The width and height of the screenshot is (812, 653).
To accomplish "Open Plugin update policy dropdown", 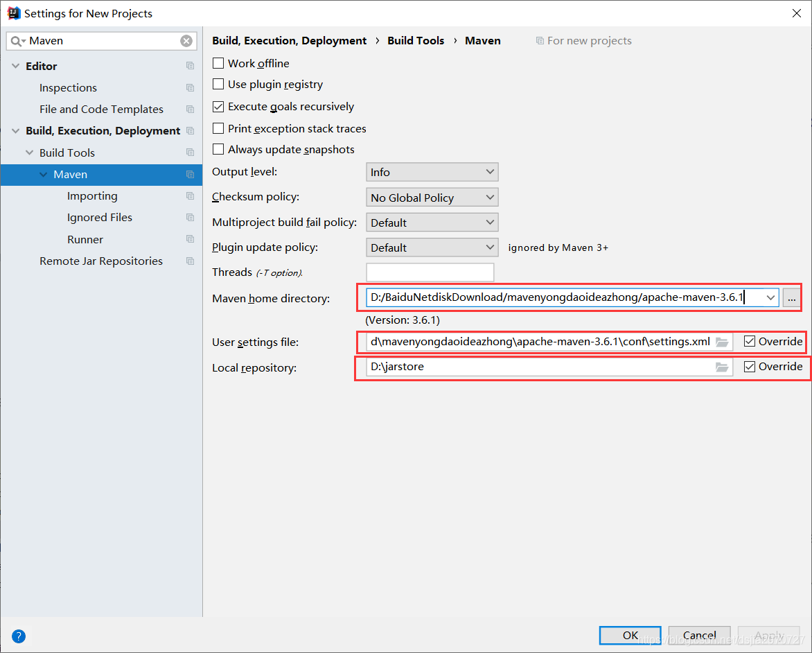I will pos(432,247).
